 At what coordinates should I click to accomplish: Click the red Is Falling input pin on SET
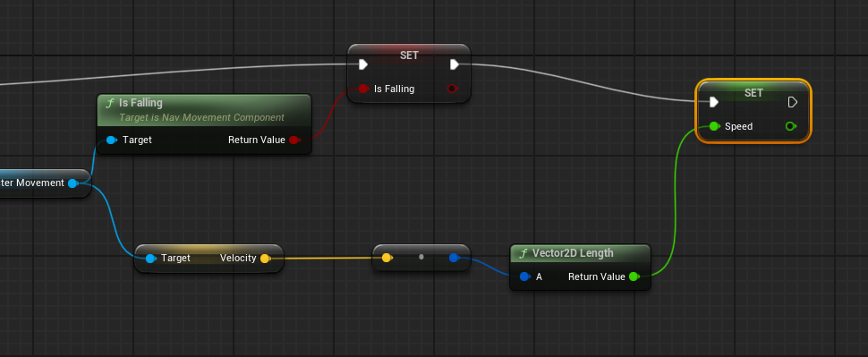coord(363,89)
